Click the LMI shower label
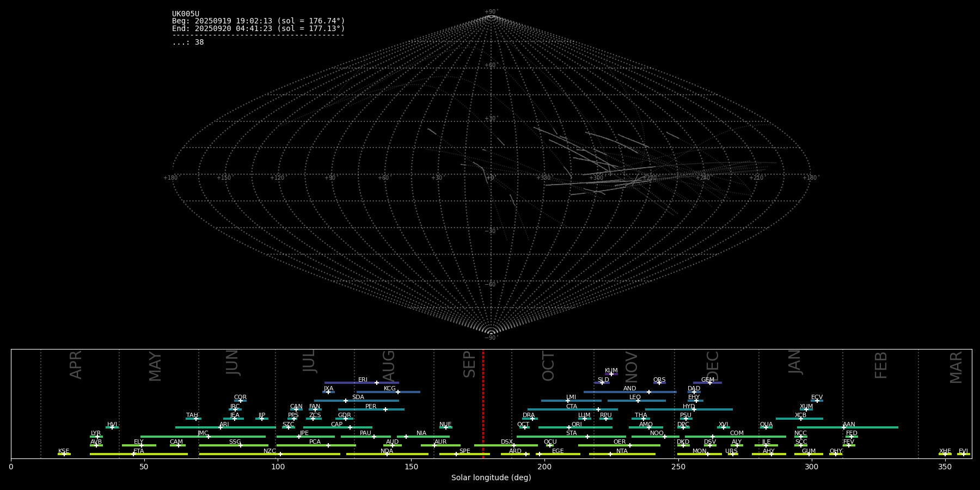This screenshot has height=490, width=980. tap(571, 397)
